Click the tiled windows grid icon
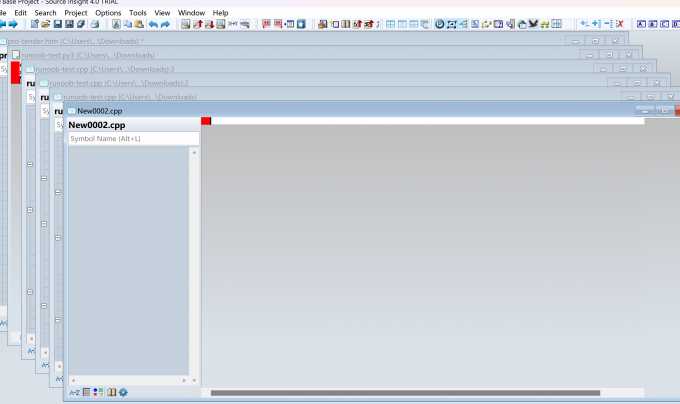Image resolution: width=680 pixels, height=404 pixels. tap(390, 24)
